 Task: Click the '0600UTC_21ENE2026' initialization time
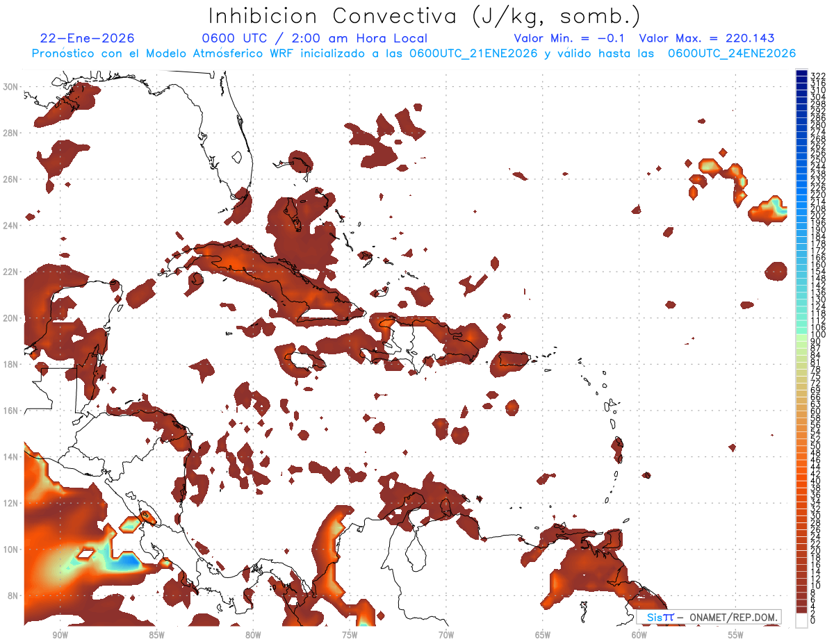pyautogui.click(x=474, y=53)
